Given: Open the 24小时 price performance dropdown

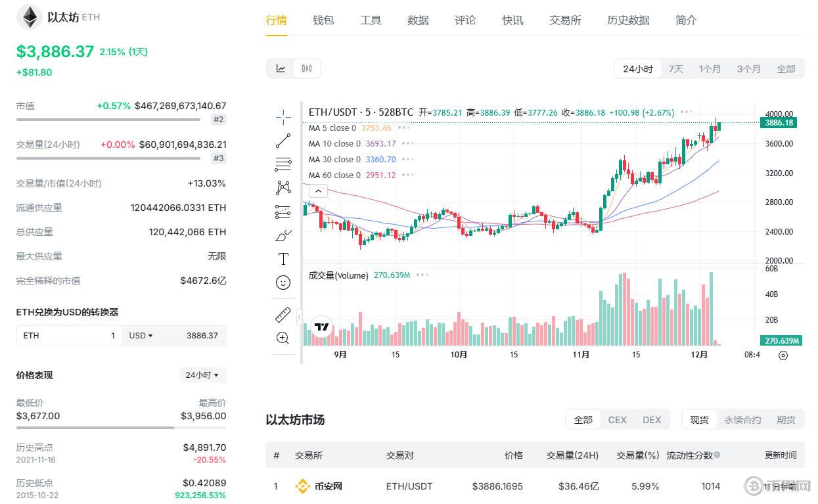Looking at the screenshot, I should coord(203,375).
